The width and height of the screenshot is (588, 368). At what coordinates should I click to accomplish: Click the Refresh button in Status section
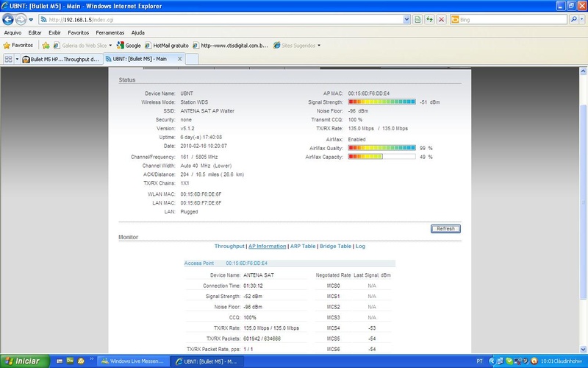(x=445, y=229)
